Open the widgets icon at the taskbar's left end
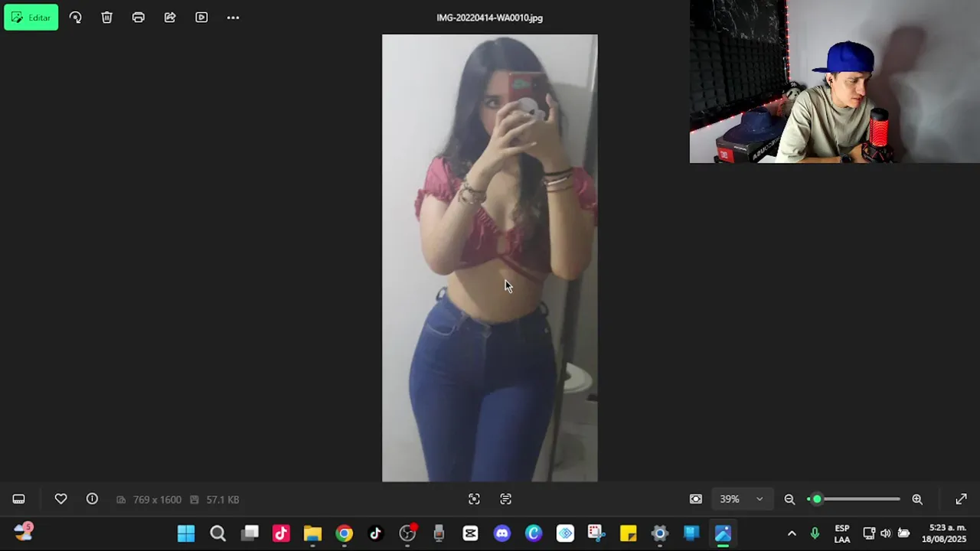The width and height of the screenshot is (980, 551). click(x=23, y=532)
